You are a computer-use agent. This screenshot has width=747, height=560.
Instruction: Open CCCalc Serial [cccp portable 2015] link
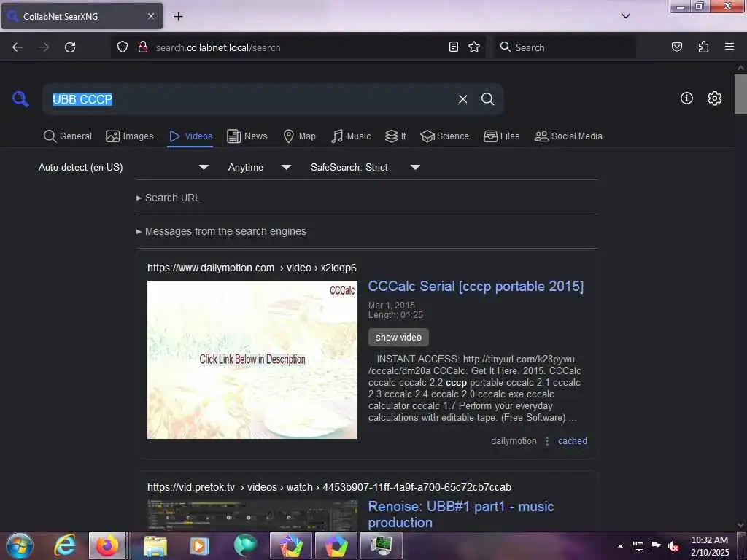coord(476,286)
